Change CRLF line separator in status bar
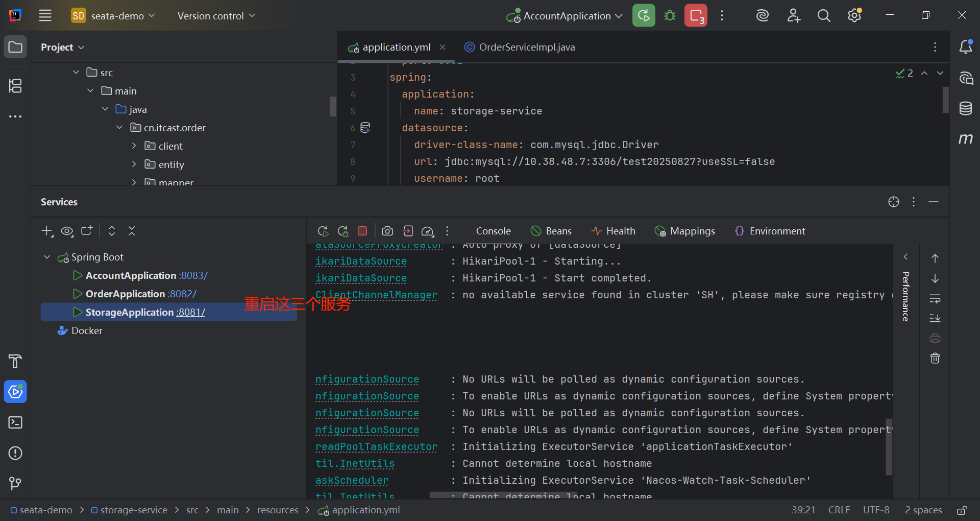Viewport: 980px width, 521px height. (x=839, y=510)
